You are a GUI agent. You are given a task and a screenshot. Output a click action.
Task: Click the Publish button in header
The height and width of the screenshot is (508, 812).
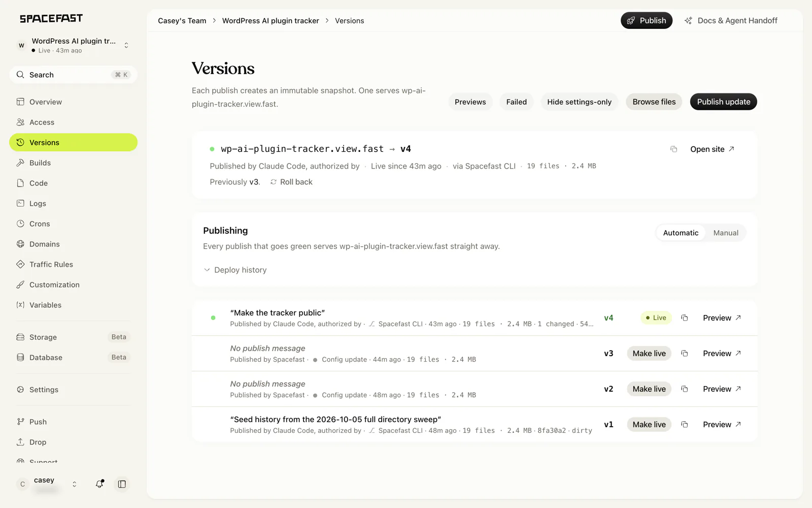pyautogui.click(x=647, y=20)
